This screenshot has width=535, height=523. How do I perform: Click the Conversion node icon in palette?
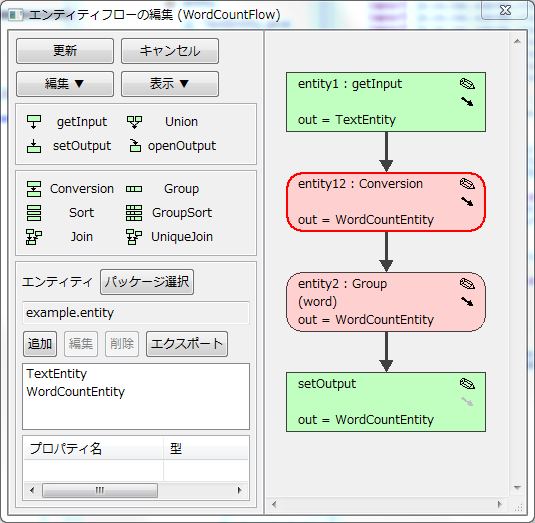pos(34,189)
